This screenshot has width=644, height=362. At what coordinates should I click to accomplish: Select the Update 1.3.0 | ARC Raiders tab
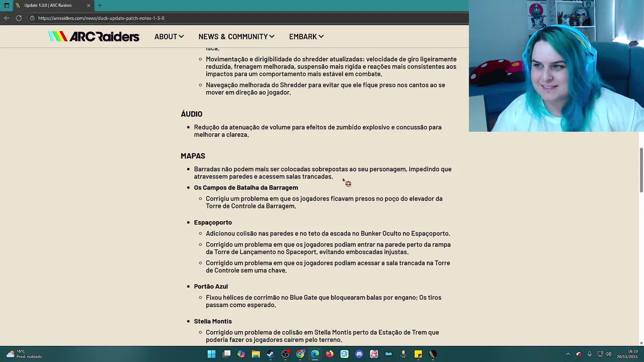53,6
